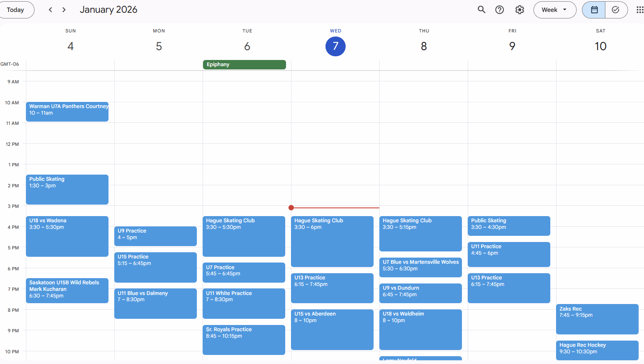Select Saturday 10 date header
This screenshot has width=644, height=364.
coord(600,46)
